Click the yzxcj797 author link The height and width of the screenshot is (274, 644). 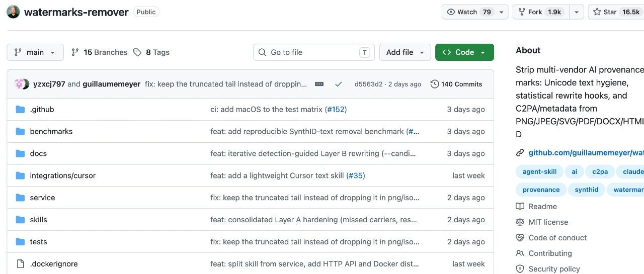click(49, 84)
